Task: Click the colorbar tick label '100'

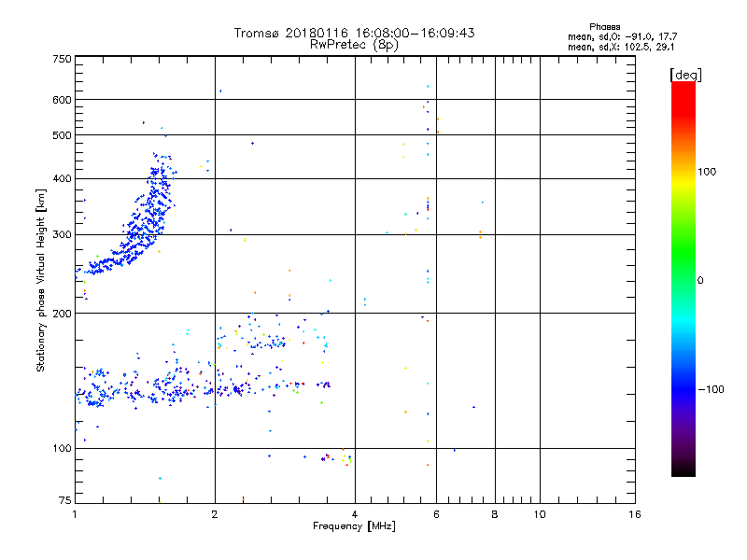Action: coord(707,172)
